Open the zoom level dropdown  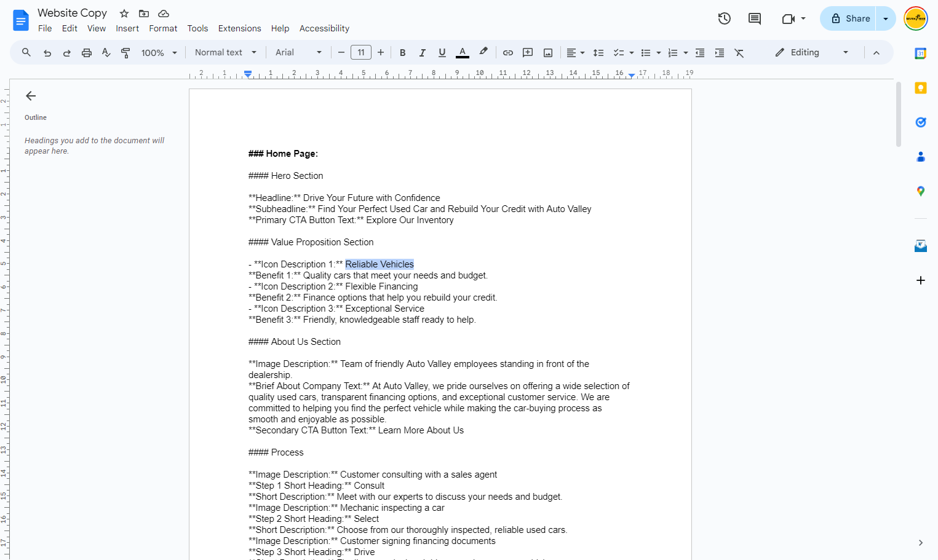tap(159, 53)
